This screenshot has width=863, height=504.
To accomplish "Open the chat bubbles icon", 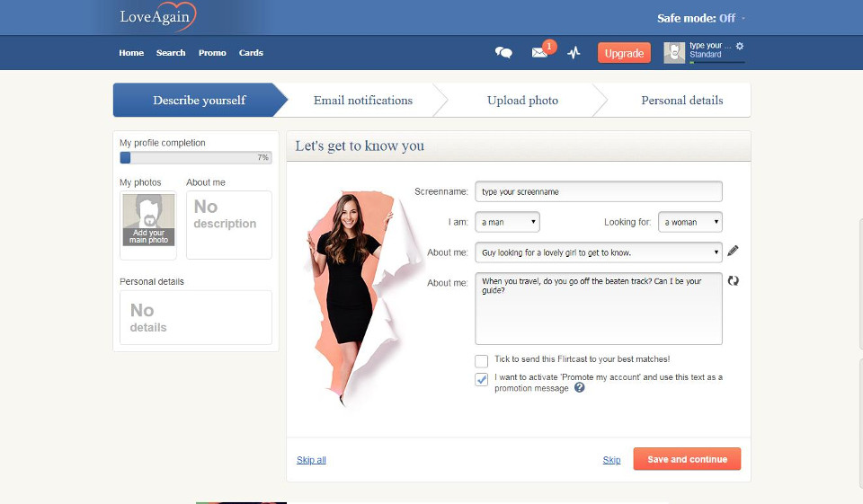I will click(503, 53).
